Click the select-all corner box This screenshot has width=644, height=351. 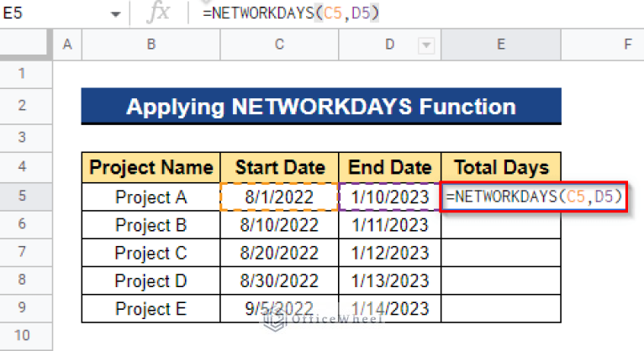click(26, 45)
